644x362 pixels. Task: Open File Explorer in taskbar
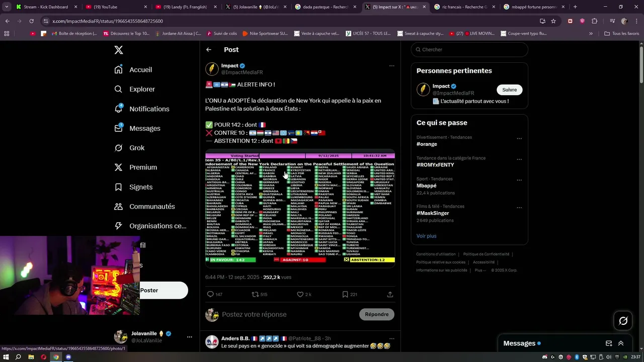[x=31, y=357]
